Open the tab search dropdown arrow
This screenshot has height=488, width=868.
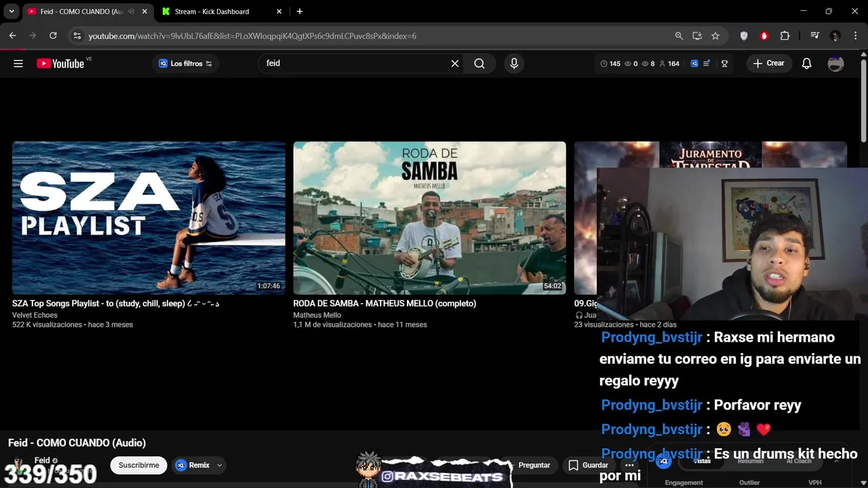[12, 12]
